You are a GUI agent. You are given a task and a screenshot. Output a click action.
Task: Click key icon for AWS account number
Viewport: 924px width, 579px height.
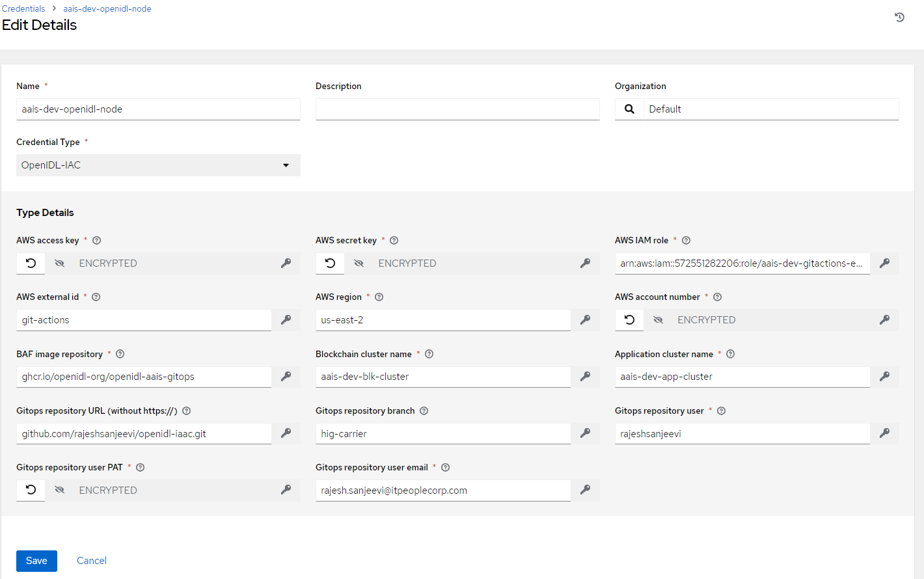[884, 320]
